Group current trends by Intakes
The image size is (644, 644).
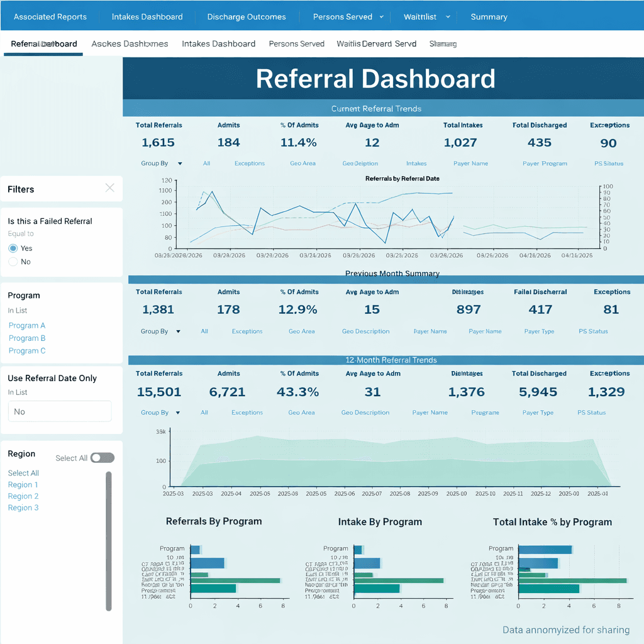[416, 163]
